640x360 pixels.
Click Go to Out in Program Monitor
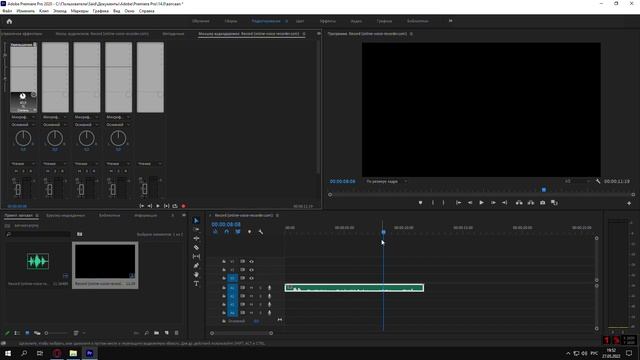(x=504, y=203)
